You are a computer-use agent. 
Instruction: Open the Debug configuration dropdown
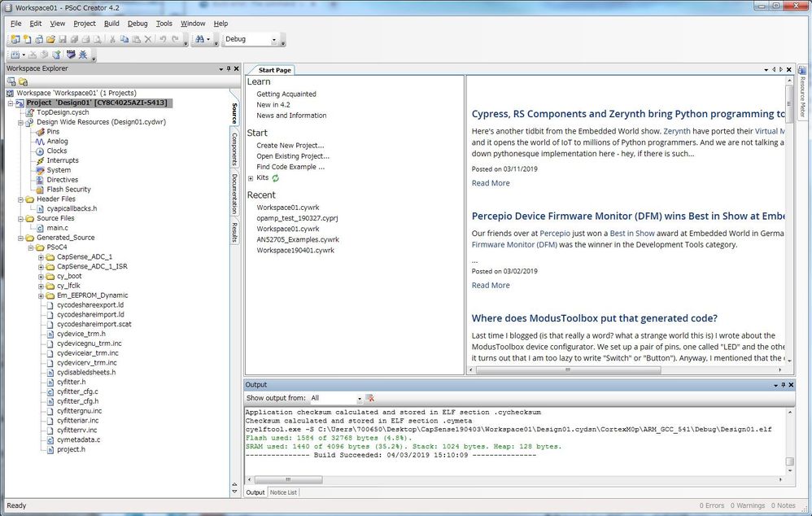point(274,39)
